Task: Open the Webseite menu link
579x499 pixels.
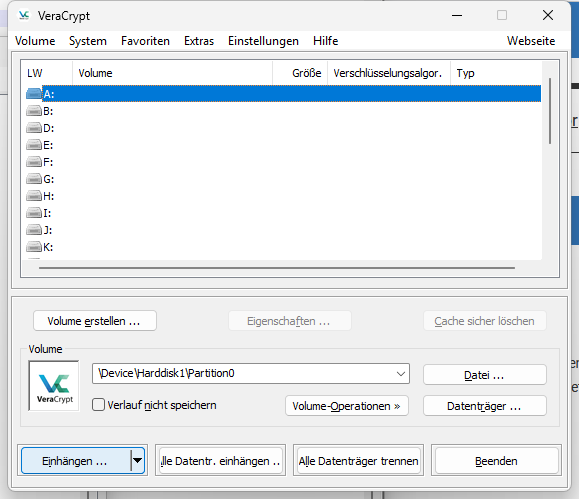Action: coord(531,41)
